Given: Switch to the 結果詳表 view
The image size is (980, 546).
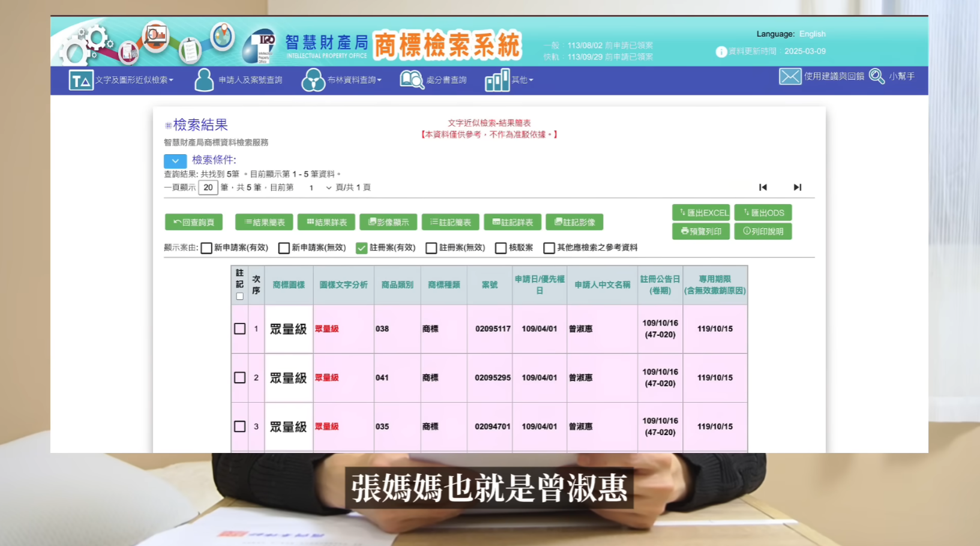Looking at the screenshot, I should (326, 222).
